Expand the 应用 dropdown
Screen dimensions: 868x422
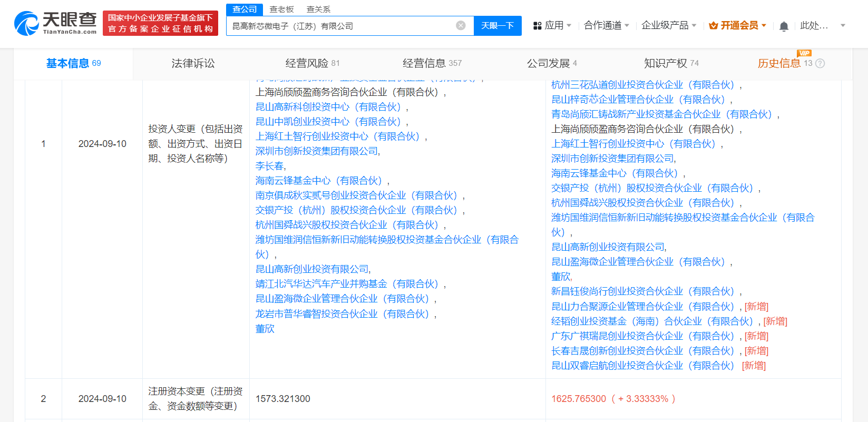click(x=569, y=25)
